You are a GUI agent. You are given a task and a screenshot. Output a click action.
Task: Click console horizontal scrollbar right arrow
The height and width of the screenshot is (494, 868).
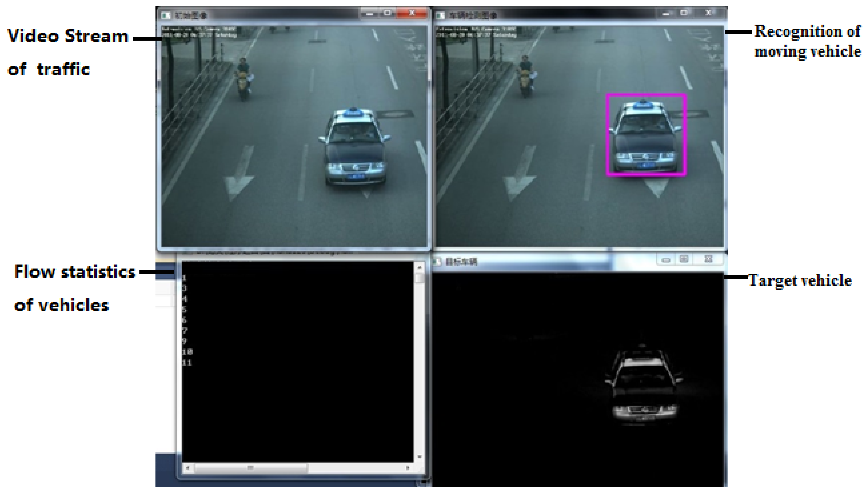408,468
